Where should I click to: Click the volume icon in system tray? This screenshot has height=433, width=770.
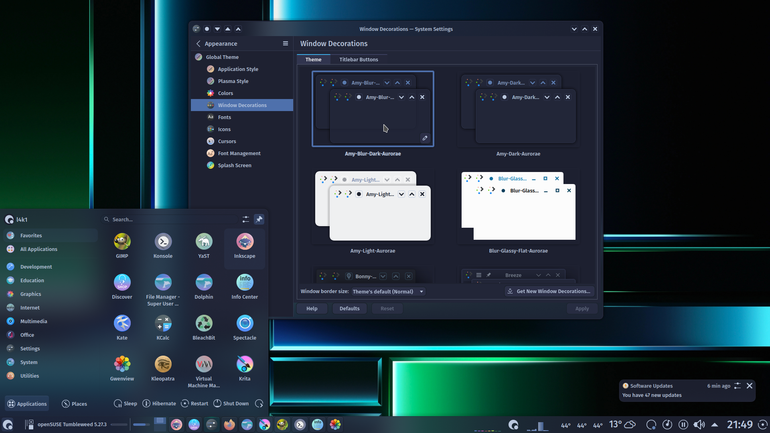(699, 424)
